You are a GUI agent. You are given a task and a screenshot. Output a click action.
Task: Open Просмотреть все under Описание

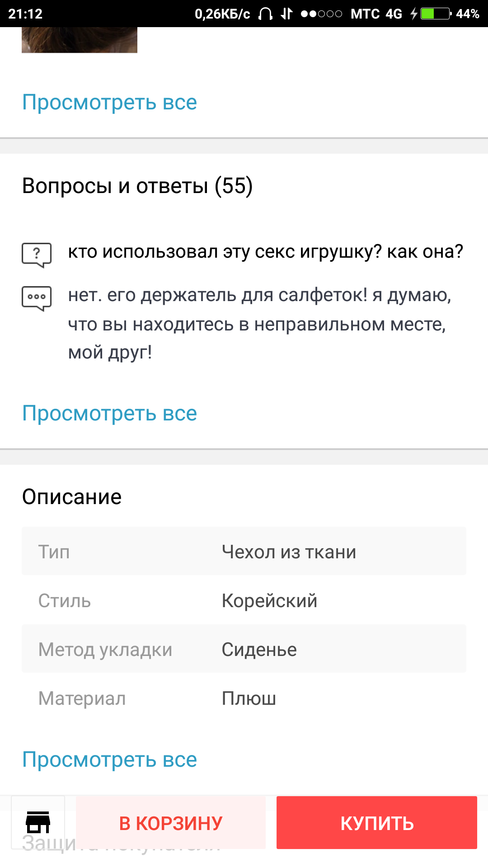coord(110,759)
